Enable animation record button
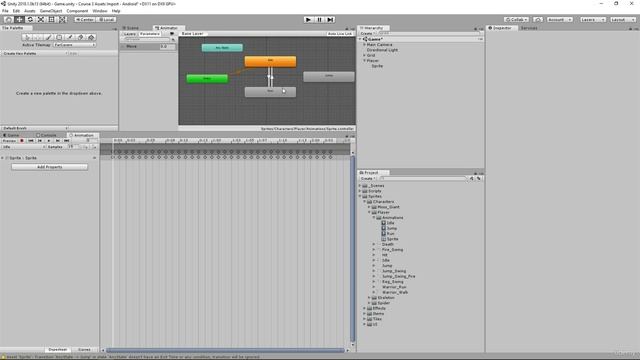 point(22,141)
